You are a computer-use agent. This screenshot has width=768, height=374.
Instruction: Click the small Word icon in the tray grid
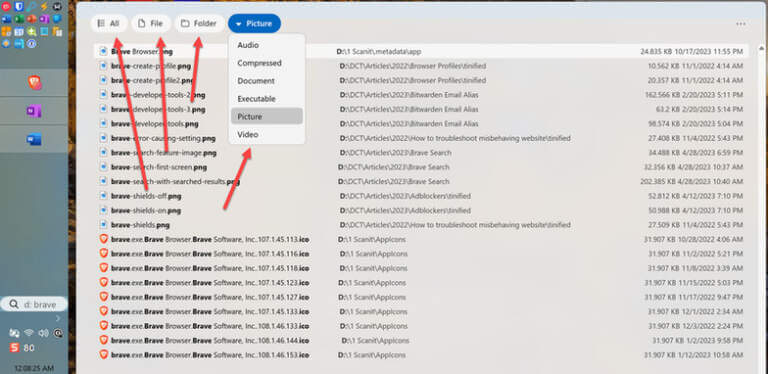pyautogui.click(x=6, y=19)
